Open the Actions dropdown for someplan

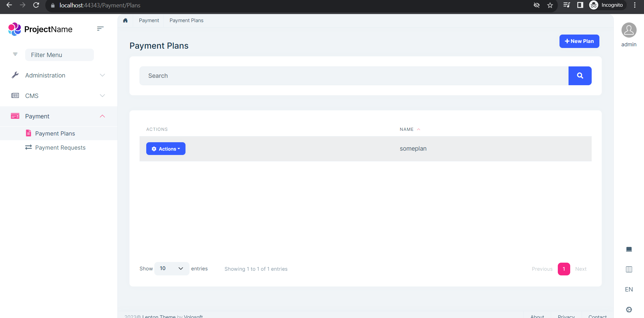[166, 149]
